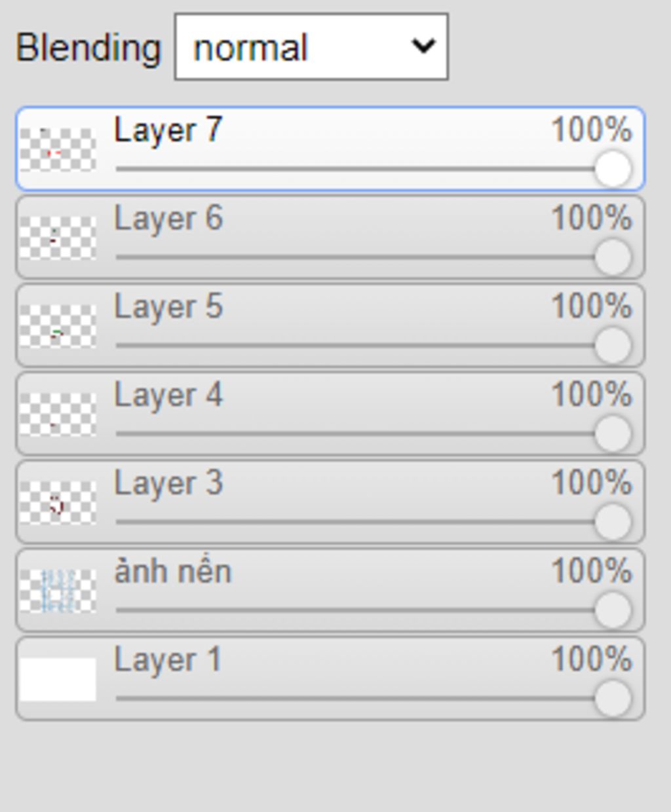
Task: Click the Layer 1 opacity slider handle
Action: click(x=613, y=699)
